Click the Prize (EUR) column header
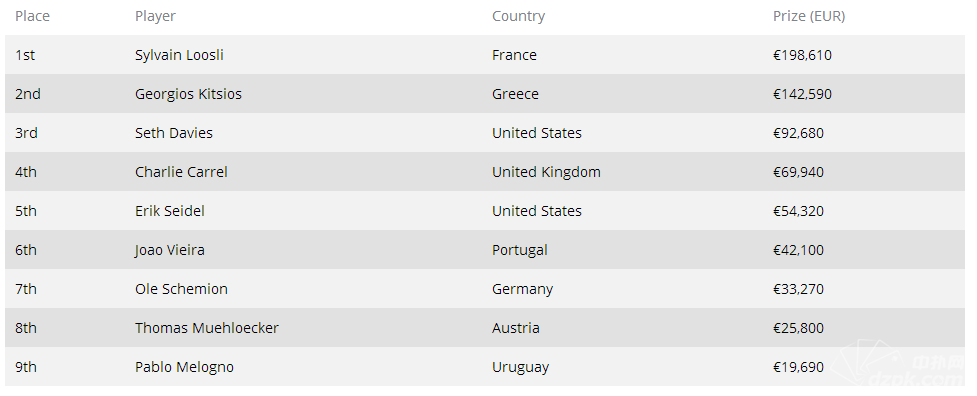 809,16
